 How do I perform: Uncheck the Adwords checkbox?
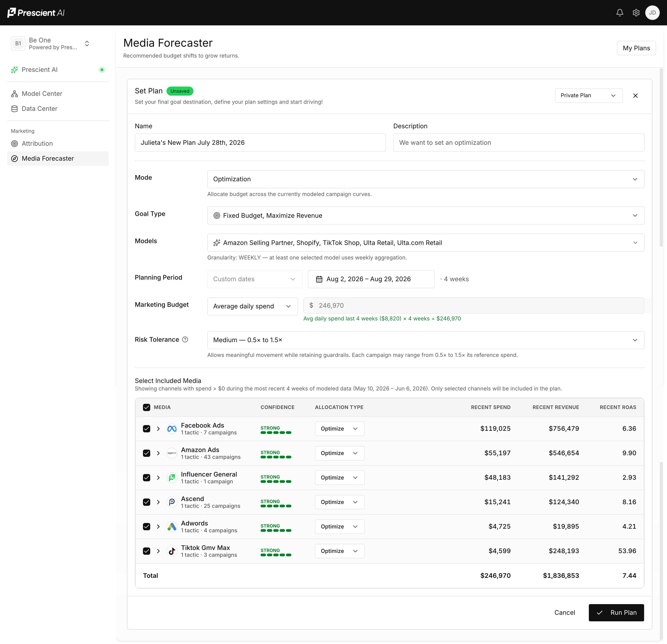[x=146, y=527]
